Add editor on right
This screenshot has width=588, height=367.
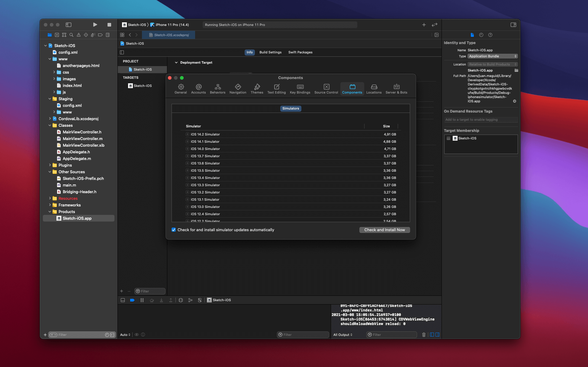click(436, 35)
